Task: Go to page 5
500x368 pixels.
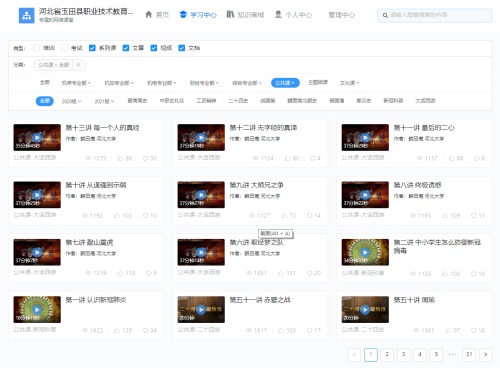Action: tap(436, 354)
